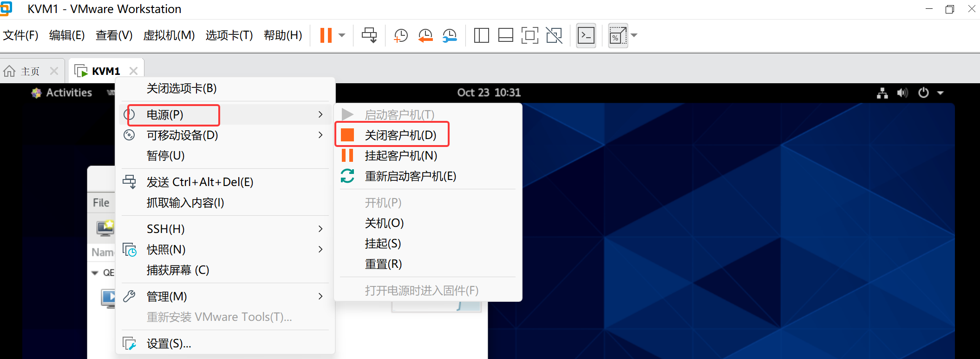
Task: Choose 发送 Ctrl+Alt+Del(E) menu entry
Action: [x=225, y=182]
